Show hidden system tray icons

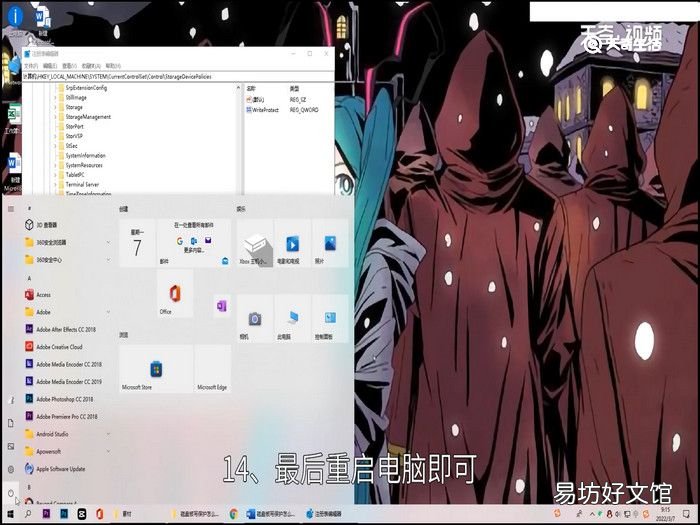click(592, 514)
